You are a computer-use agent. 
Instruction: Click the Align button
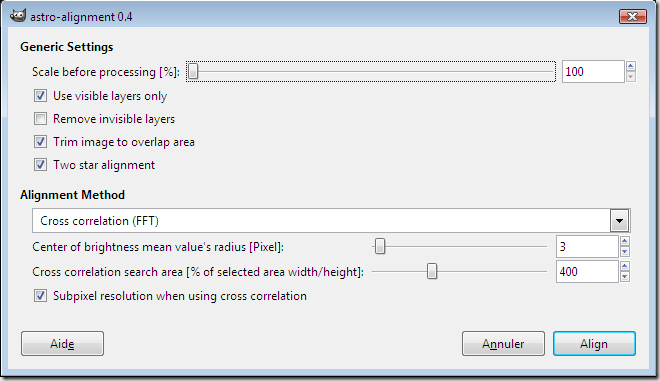point(594,344)
